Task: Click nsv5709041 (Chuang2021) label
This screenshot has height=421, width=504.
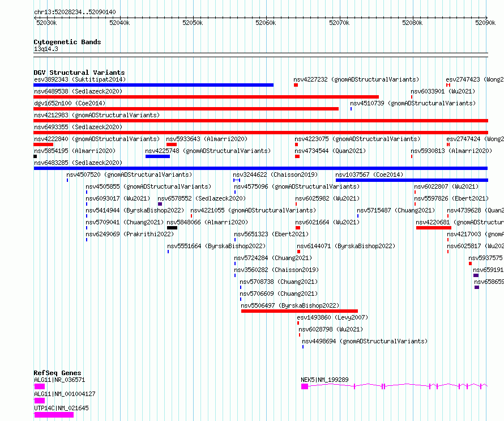Action: click(125, 222)
